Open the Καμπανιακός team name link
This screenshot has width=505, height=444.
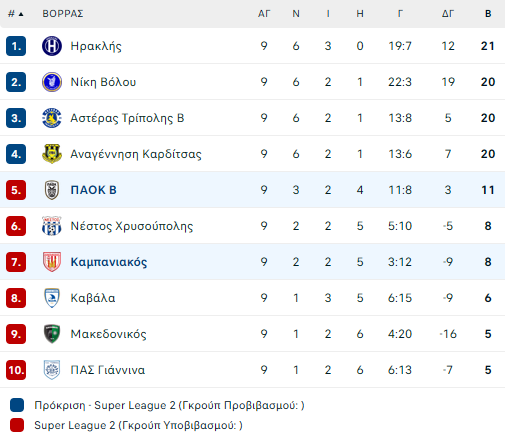click(109, 262)
